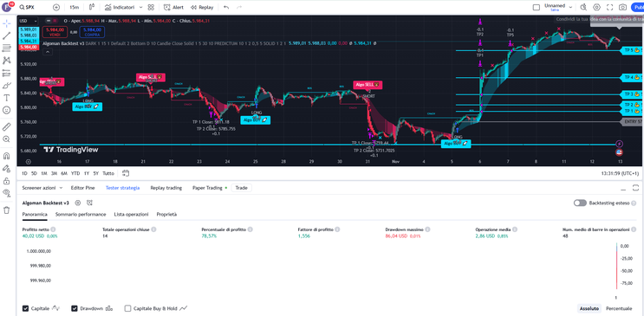Screen dimensions: 644x316
Task: Open the Lista operazioni tab
Action: pyautogui.click(x=132, y=214)
